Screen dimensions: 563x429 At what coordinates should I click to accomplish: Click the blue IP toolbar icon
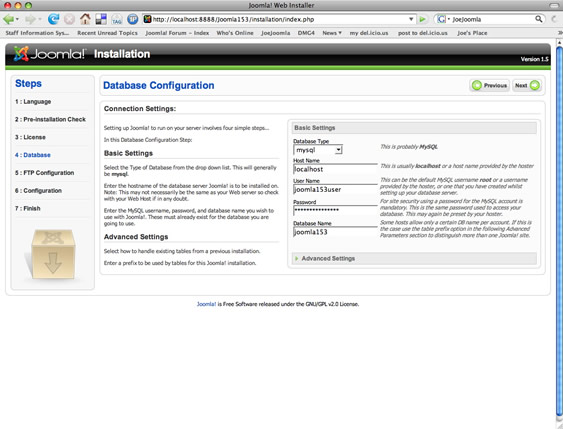point(132,19)
